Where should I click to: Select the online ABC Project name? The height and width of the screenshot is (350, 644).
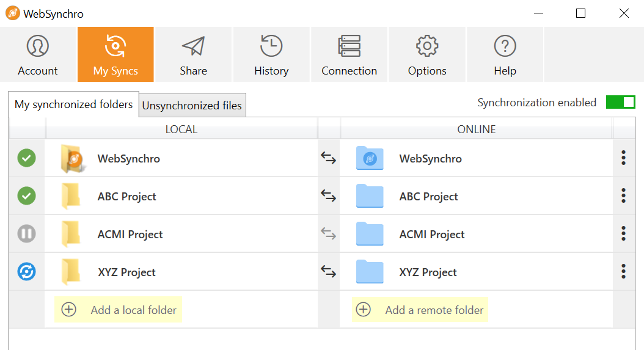pos(428,197)
